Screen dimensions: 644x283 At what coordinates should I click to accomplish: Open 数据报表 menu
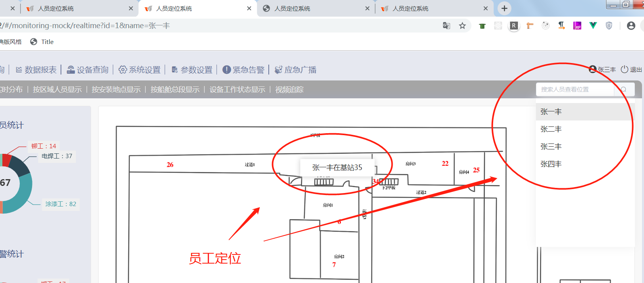click(x=36, y=70)
